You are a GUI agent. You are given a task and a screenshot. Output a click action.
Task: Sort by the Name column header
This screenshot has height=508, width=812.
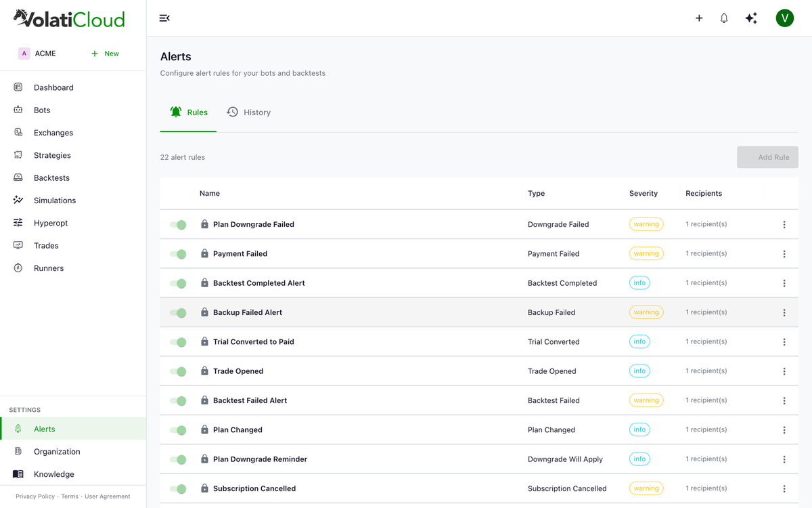210,194
